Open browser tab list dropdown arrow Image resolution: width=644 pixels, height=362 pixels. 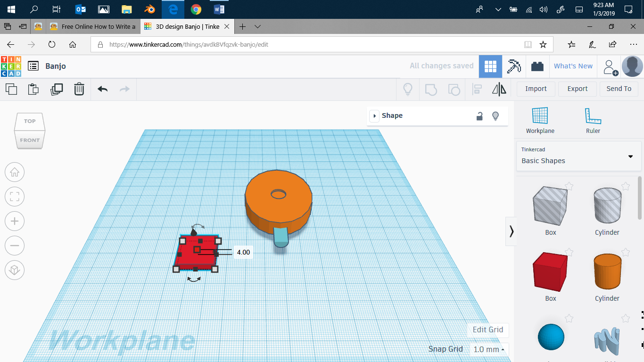point(257,26)
